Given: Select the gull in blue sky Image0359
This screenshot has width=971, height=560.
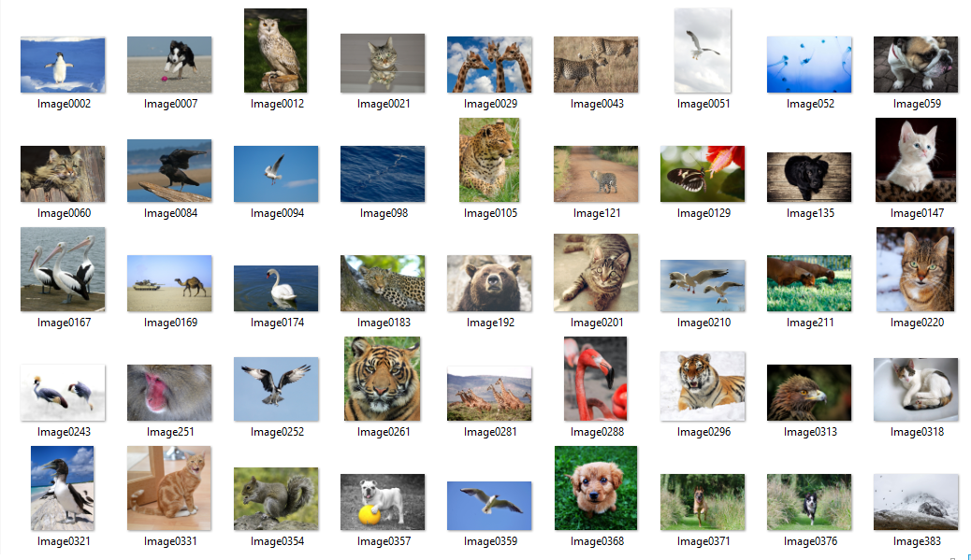Looking at the screenshot, I should (489, 506).
